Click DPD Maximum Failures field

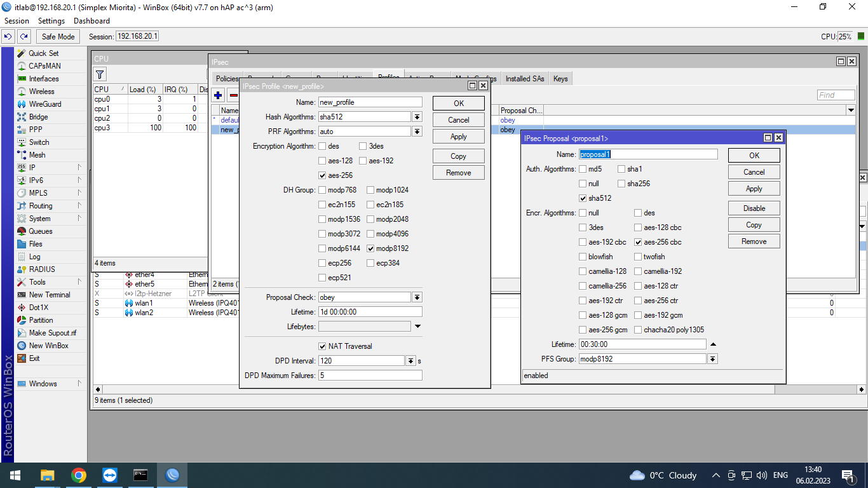(x=370, y=376)
